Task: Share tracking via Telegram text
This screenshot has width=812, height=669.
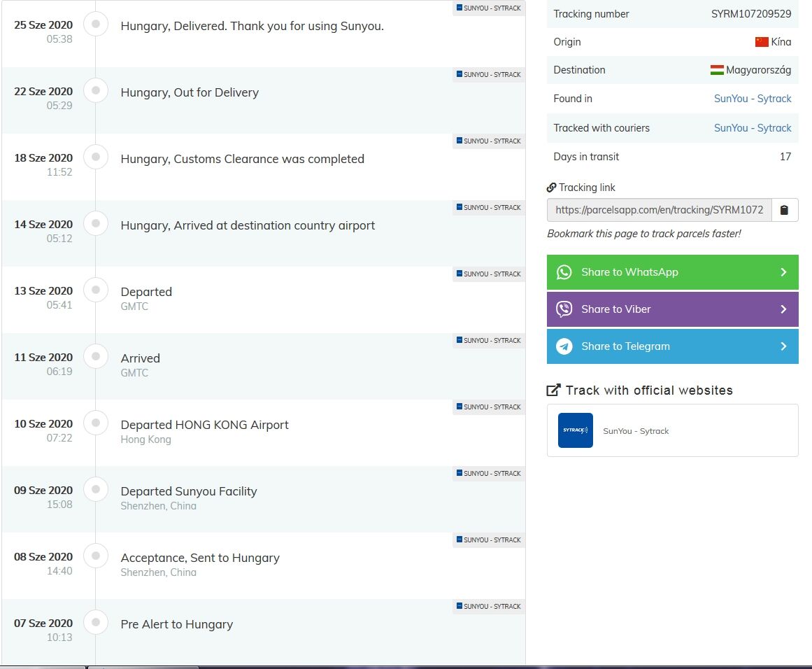Action: [x=625, y=346]
